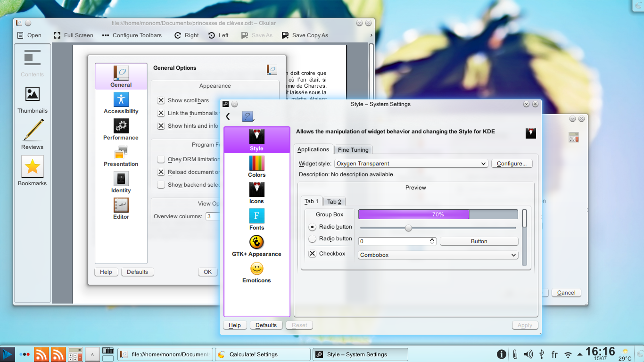Switch to Qalculate! Settings taskbar entry

[263, 354]
